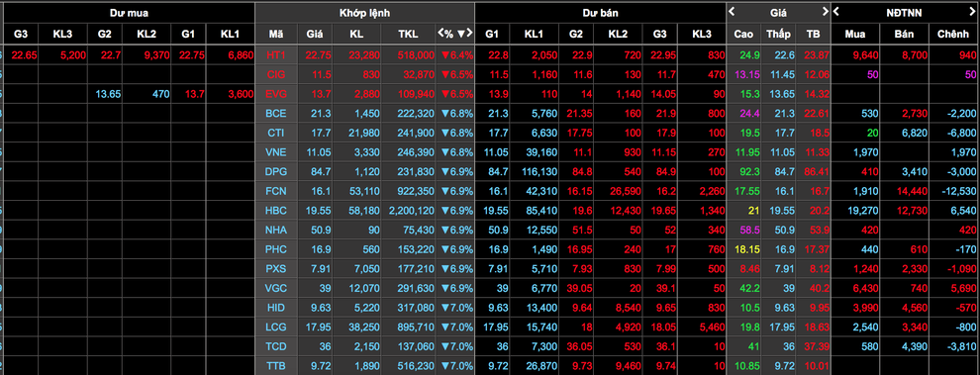Open stock code LCG
The image size is (980, 375).
275,327
